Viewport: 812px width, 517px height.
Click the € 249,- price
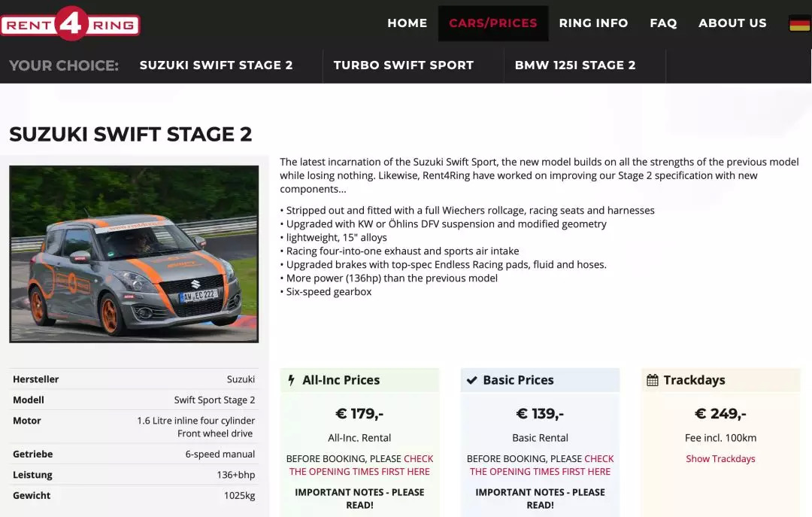pyautogui.click(x=720, y=414)
